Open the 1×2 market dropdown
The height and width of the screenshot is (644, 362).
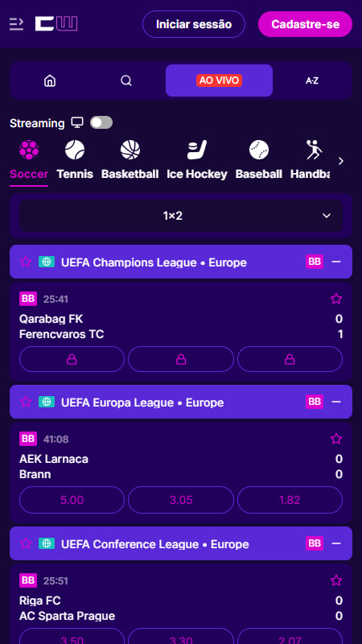[x=181, y=216]
